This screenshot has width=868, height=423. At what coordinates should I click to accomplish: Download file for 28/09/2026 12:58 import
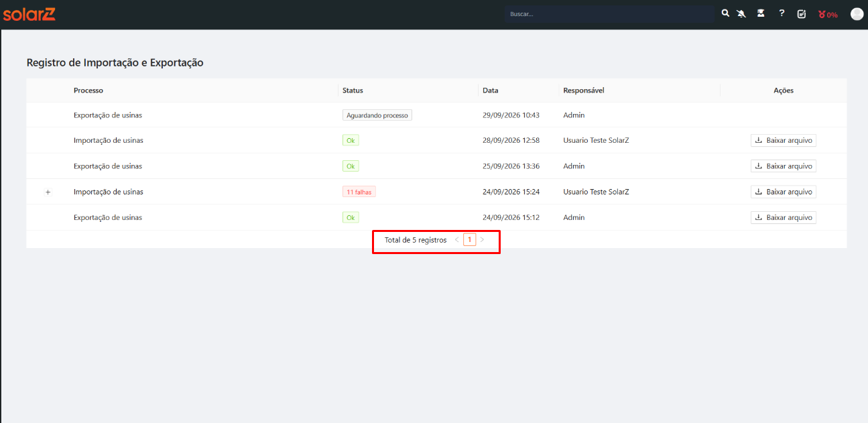point(784,141)
